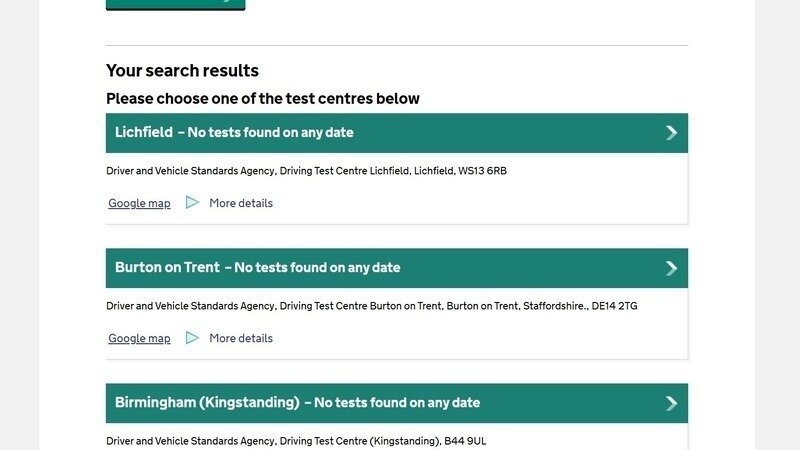
Task: Click the 'Please choose one of the test centres' heading
Action: (262, 98)
